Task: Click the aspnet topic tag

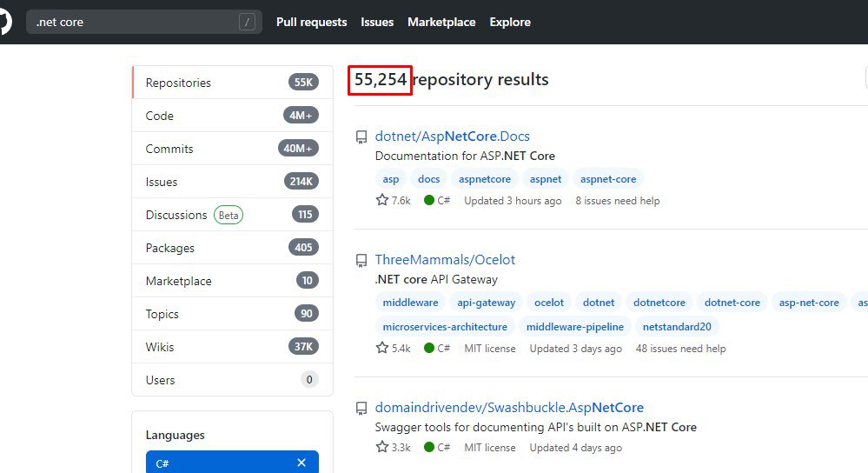Action: (546, 179)
